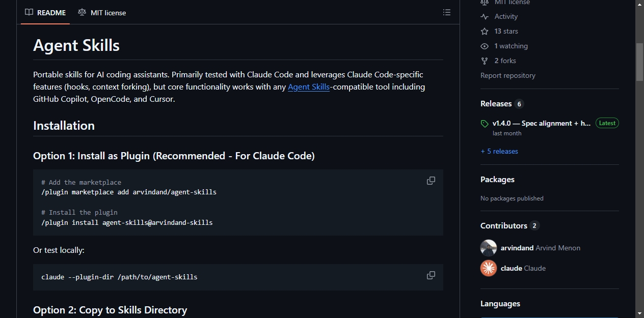Copy the plugin marketplace install commands
Image resolution: width=644 pixels, height=318 pixels.
point(431,181)
